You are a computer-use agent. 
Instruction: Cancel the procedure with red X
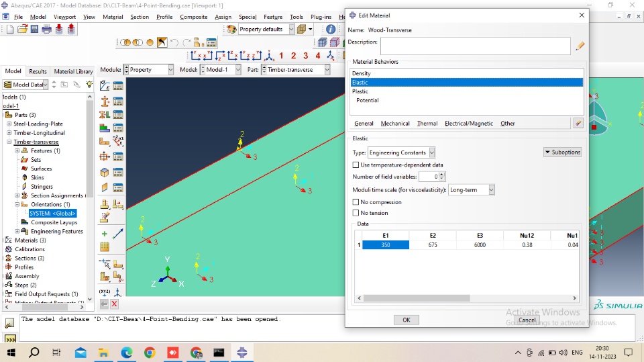pos(115,304)
